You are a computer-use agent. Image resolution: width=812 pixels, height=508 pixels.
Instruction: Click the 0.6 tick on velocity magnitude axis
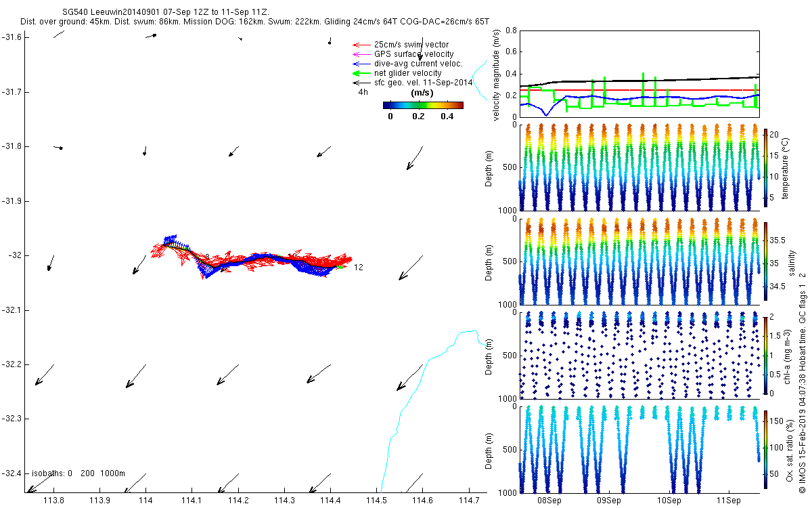click(511, 52)
